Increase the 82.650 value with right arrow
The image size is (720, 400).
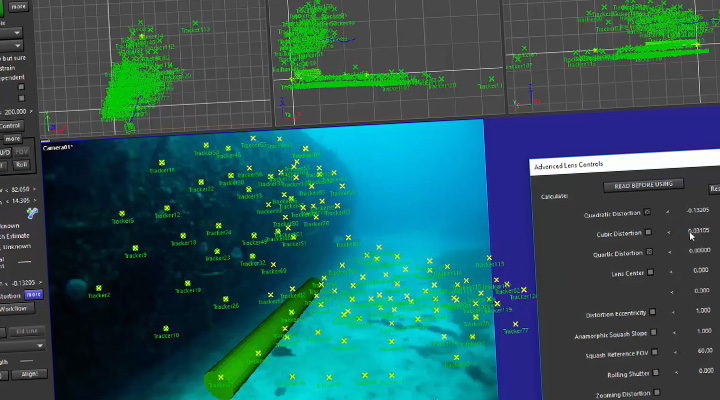(34, 189)
